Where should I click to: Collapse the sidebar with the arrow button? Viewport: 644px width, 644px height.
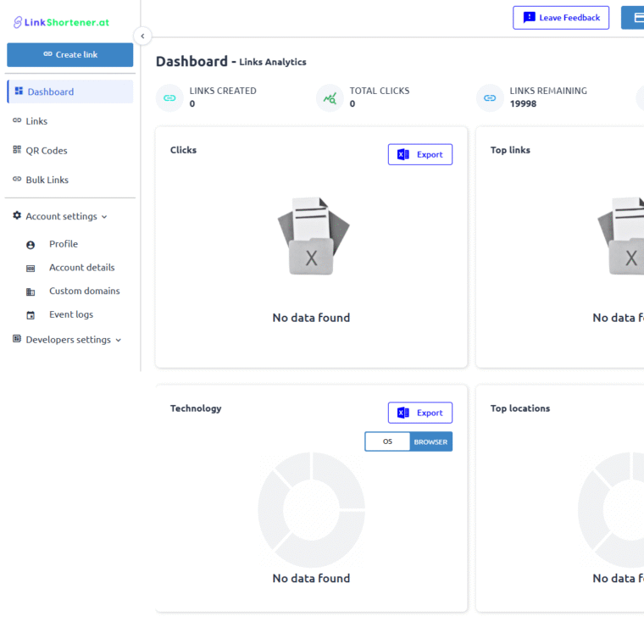[x=143, y=36]
